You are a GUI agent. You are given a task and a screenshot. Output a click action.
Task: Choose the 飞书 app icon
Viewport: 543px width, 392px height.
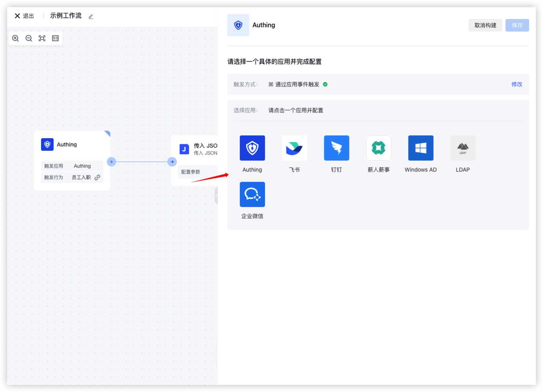tap(294, 148)
